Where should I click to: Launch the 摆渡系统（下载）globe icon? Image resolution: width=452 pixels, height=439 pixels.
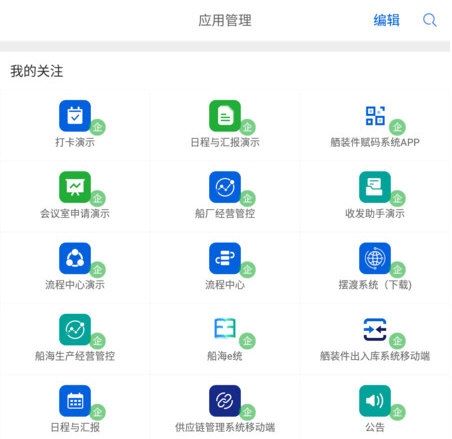[x=375, y=258]
